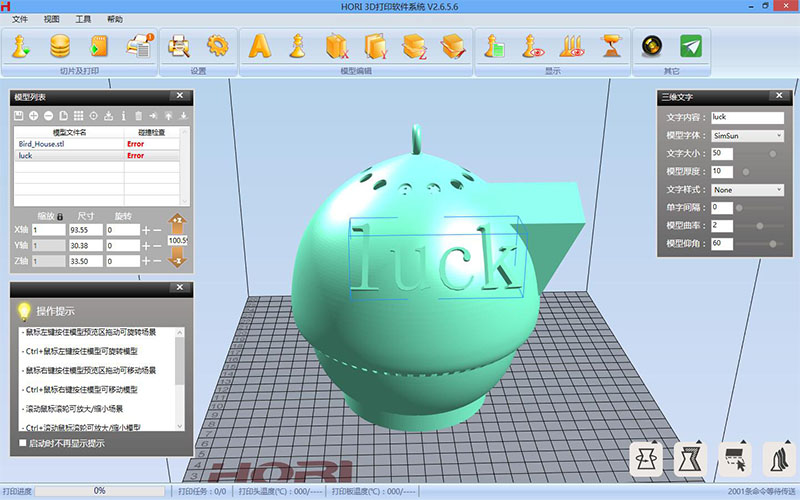Click the 模型文件名 column header
The width and height of the screenshot is (800, 500).
69,132
